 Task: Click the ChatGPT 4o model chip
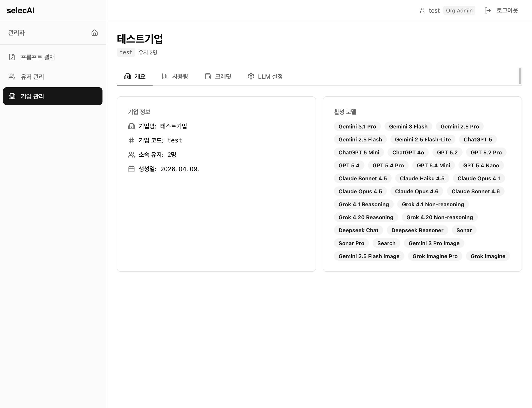tap(408, 152)
